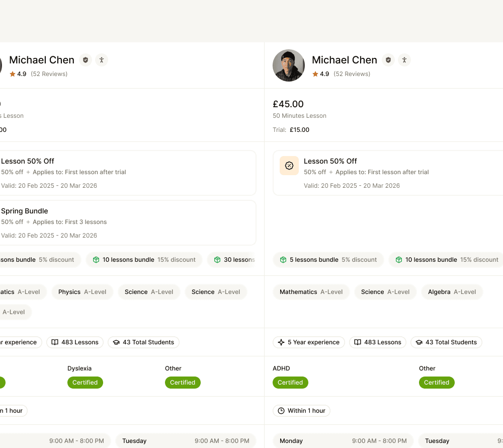Click the left card's (52 Reviews) link
The image size is (503, 448).
[49, 74]
